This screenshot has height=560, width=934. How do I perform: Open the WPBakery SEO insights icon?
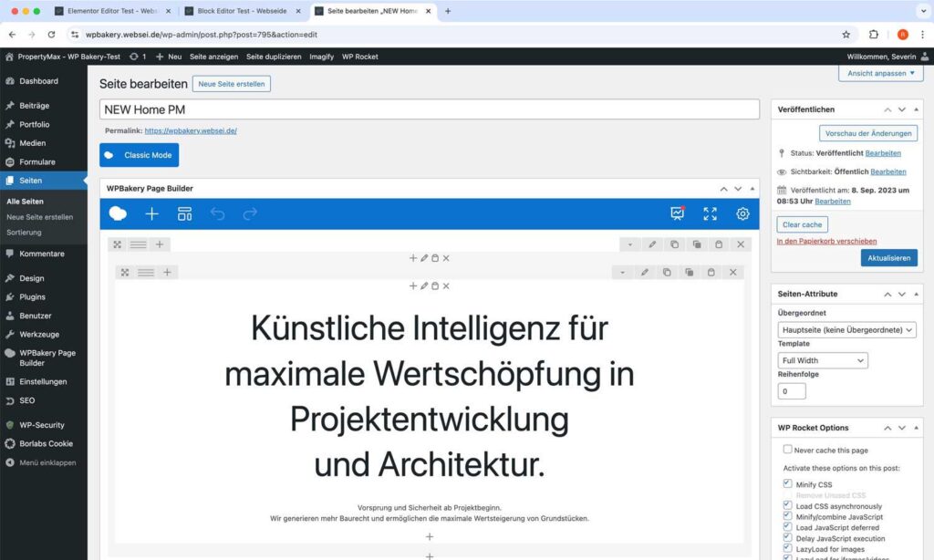point(677,213)
